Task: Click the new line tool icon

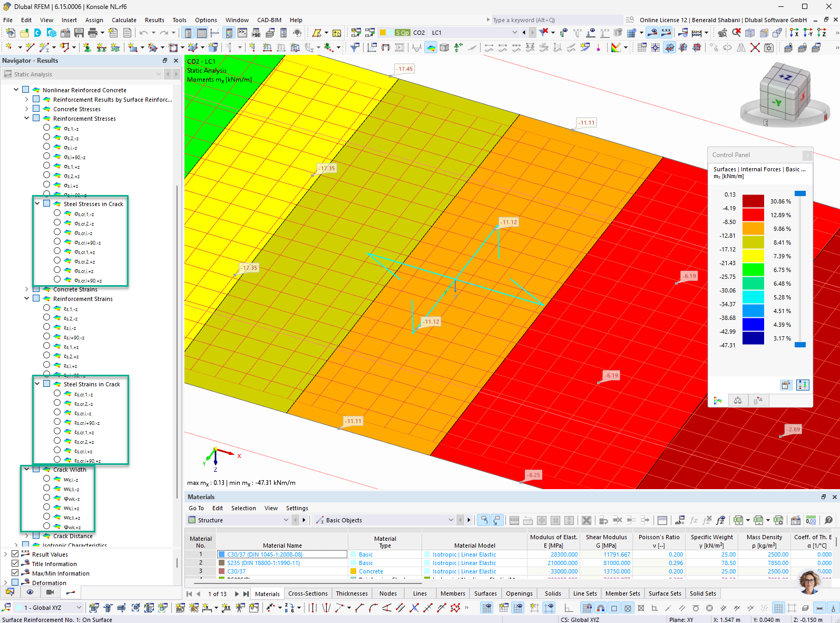Action: [30, 47]
